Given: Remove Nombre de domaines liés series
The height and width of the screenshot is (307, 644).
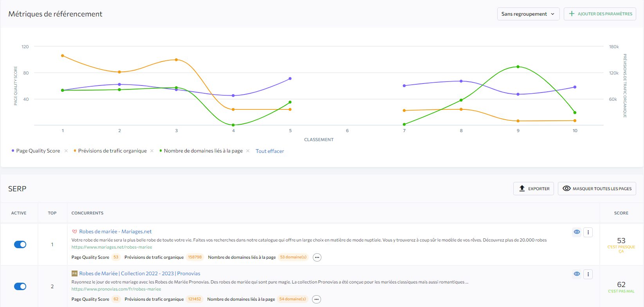Looking at the screenshot, I should click(x=248, y=151).
